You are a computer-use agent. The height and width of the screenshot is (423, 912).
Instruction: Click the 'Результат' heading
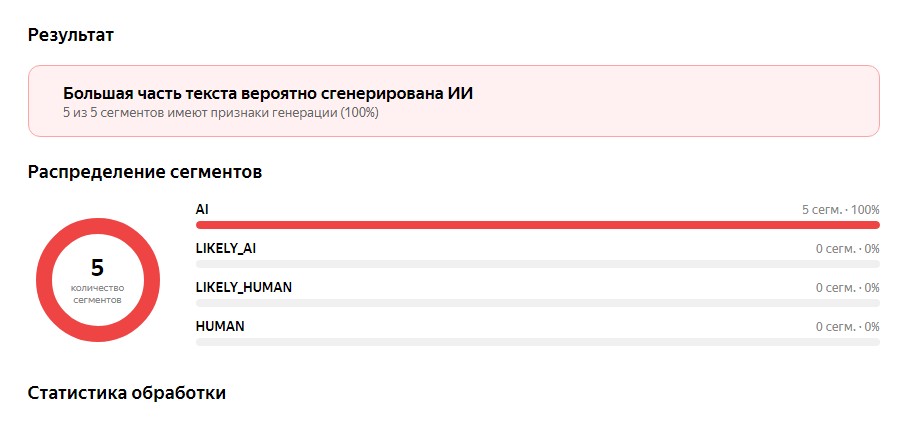click(71, 35)
